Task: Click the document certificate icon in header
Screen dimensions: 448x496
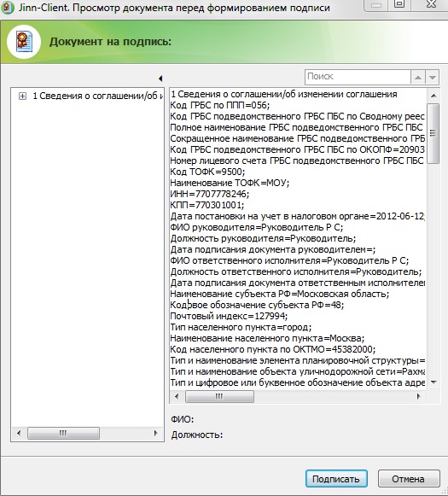Action: pos(25,42)
